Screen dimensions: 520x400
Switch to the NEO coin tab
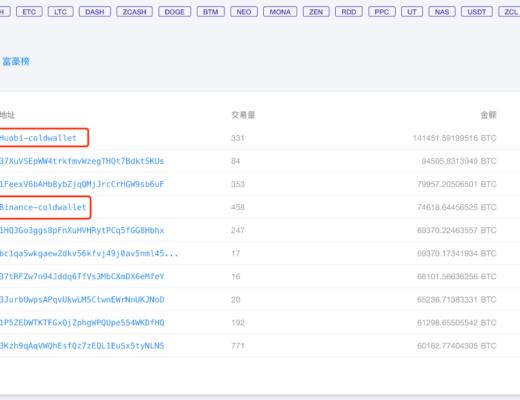[244, 12]
